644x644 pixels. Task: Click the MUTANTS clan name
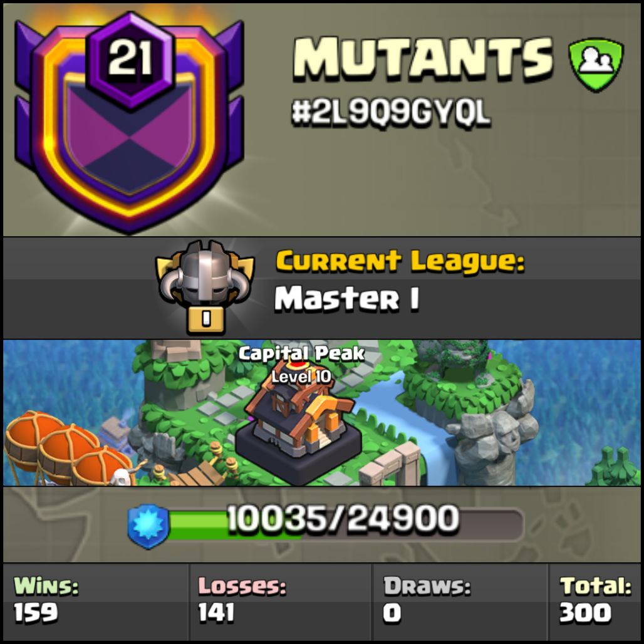tap(423, 58)
